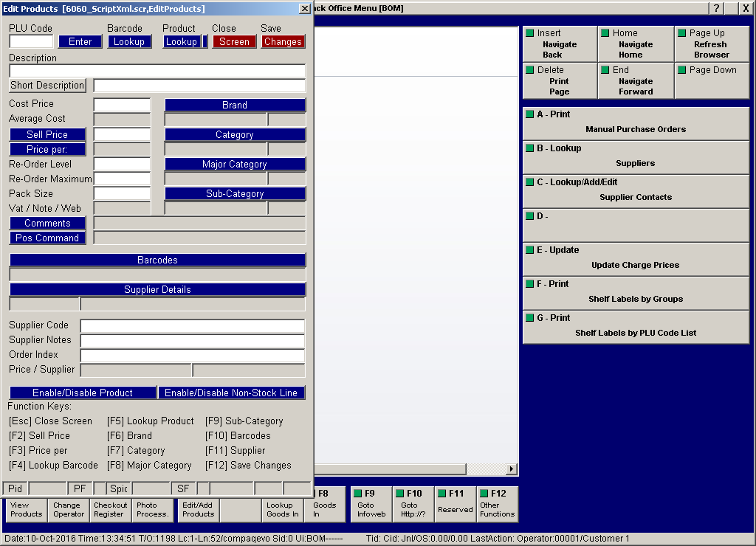This screenshot has height=546, width=756.
Task: Click green square beside Page Down
Action: pos(681,70)
